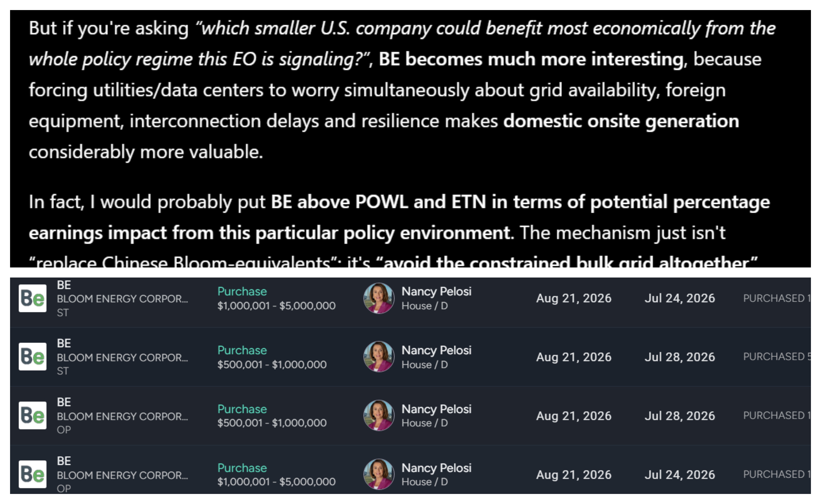Click the Jul 24, 2026 date in the last row
Image resolution: width=821 pixels, height=504 pixels.
[x=680, y=475]
